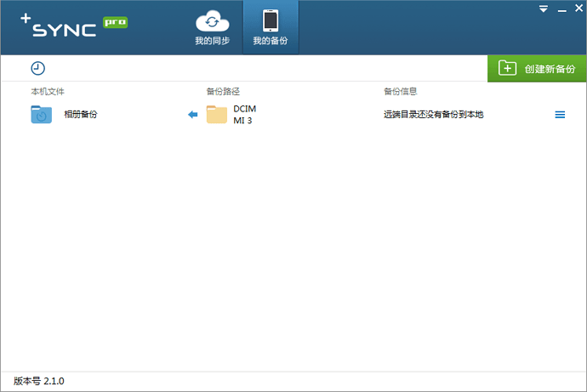Click the history clock icon
Screen dimensions: 587x392
(37, 68)
